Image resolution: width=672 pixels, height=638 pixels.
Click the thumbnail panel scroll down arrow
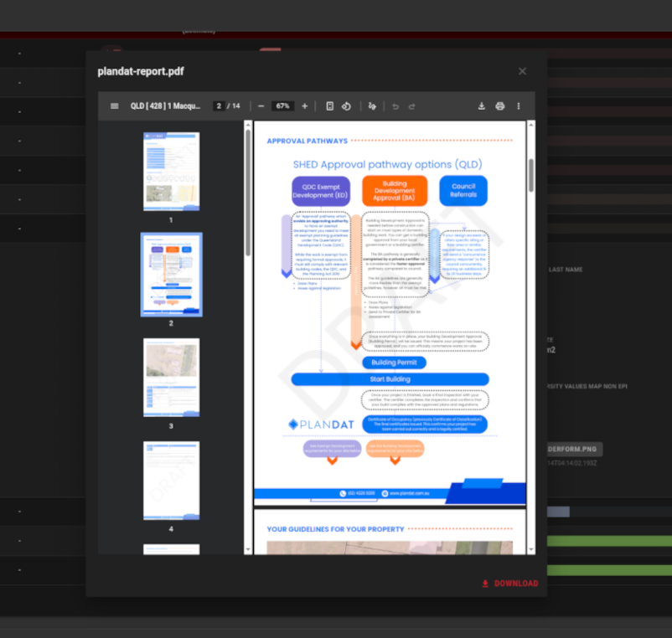(x=248, y=550)
